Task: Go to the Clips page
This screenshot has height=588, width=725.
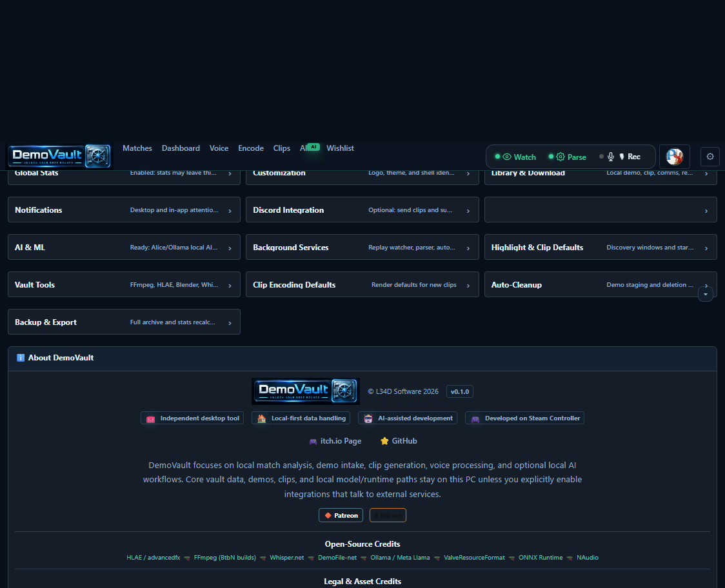Action: point(282,148)
